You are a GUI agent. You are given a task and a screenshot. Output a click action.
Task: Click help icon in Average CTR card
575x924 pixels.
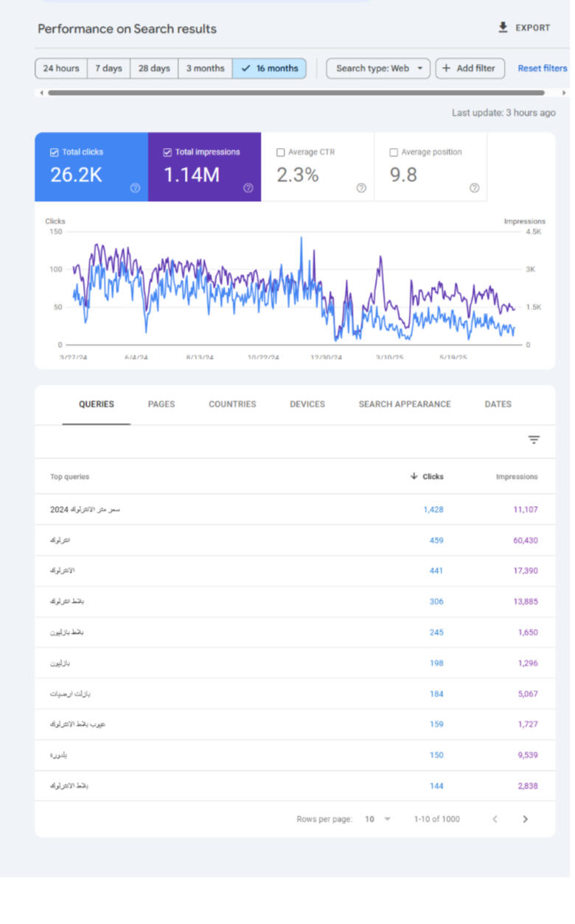[361, 188]
